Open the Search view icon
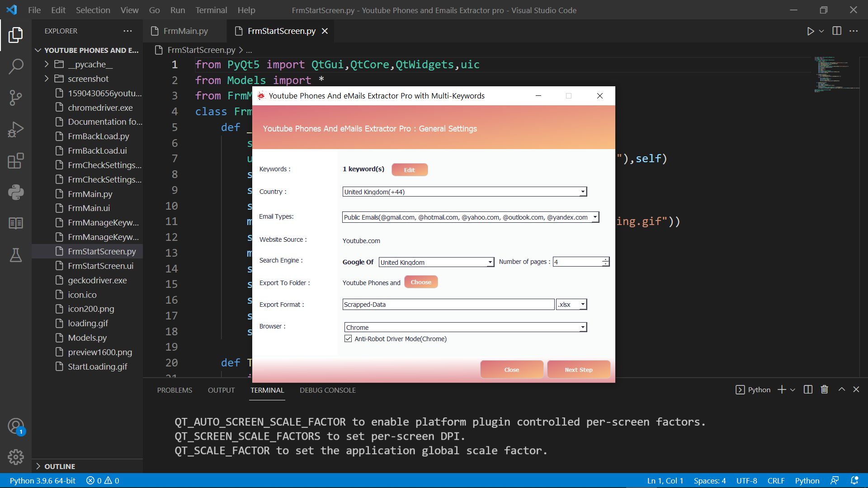The image size is (868, 488). (16, 66)
